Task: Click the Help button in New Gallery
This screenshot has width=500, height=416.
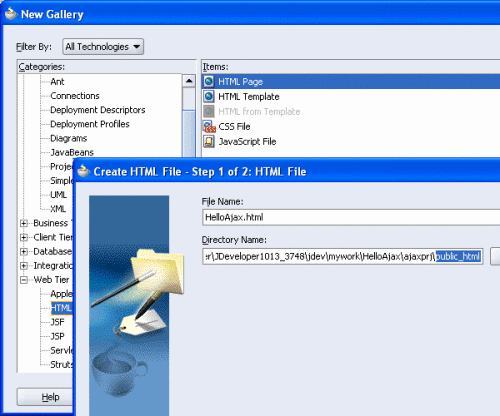Action: 45,397
